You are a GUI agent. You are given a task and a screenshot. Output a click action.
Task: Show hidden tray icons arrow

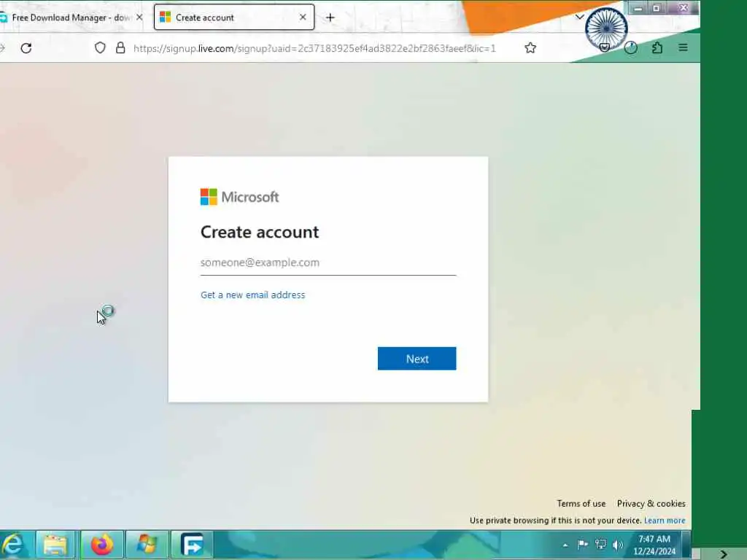tap(565, 545)
